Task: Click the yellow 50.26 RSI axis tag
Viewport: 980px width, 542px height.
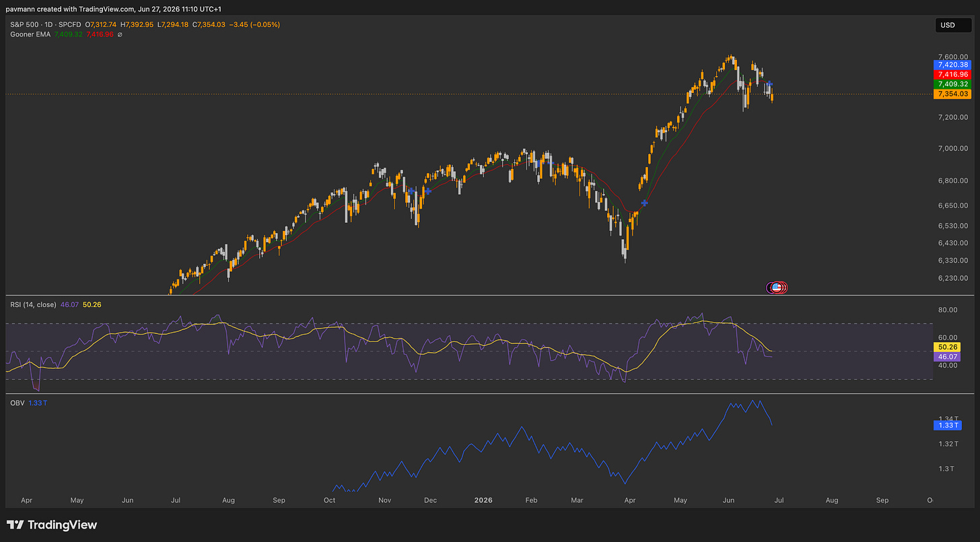Action: pos(946,347)
